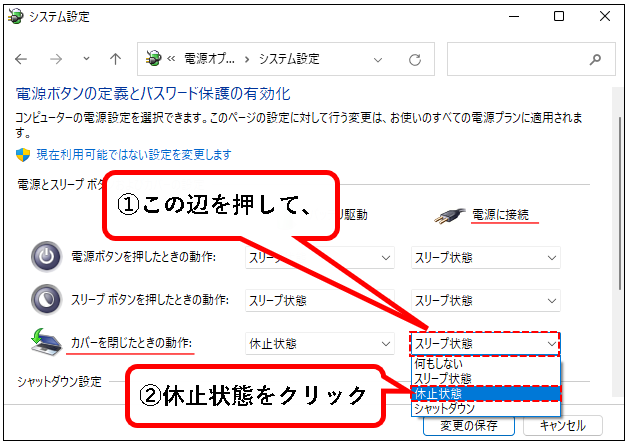Open 現在利用可能ではない設定を変更します link
The image size is (631, 444).
click(x=134, y=155)
